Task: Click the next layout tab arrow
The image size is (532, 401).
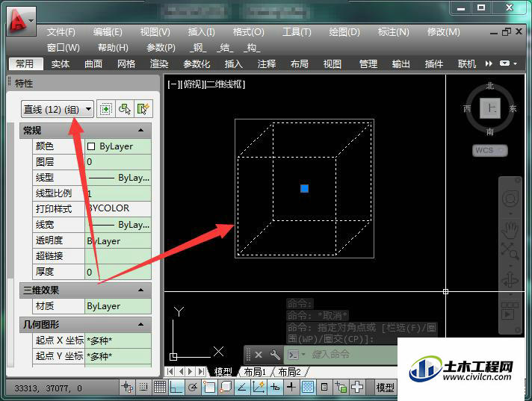Action: [191, 372]
